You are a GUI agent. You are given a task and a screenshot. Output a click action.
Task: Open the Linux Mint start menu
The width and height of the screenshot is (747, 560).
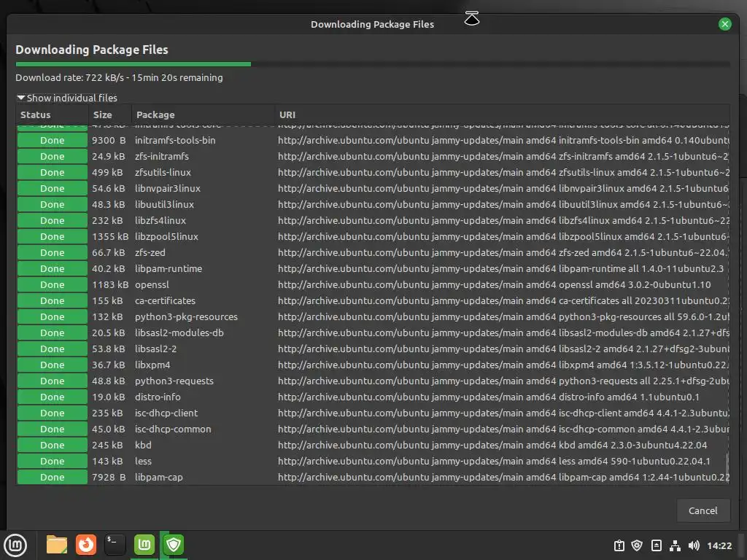click(x=15, y=545)
